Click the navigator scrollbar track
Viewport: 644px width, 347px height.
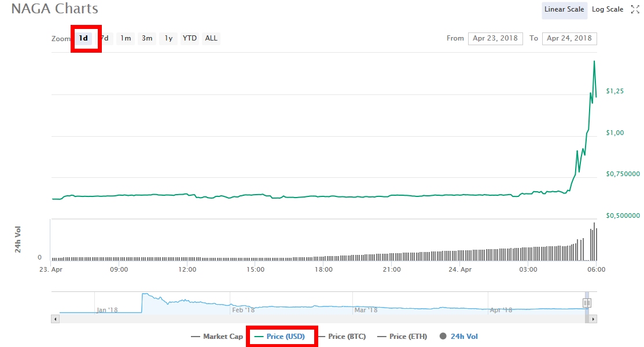(x=322, y=319)
